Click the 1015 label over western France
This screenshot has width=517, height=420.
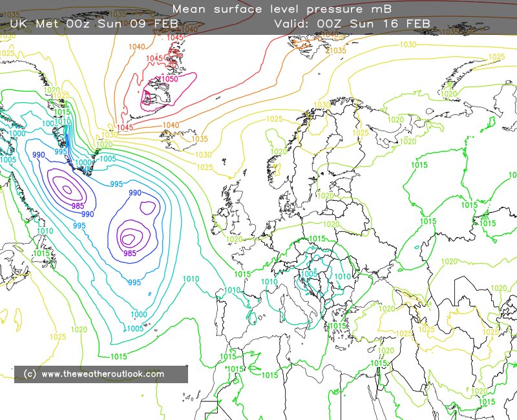(242, 274)
